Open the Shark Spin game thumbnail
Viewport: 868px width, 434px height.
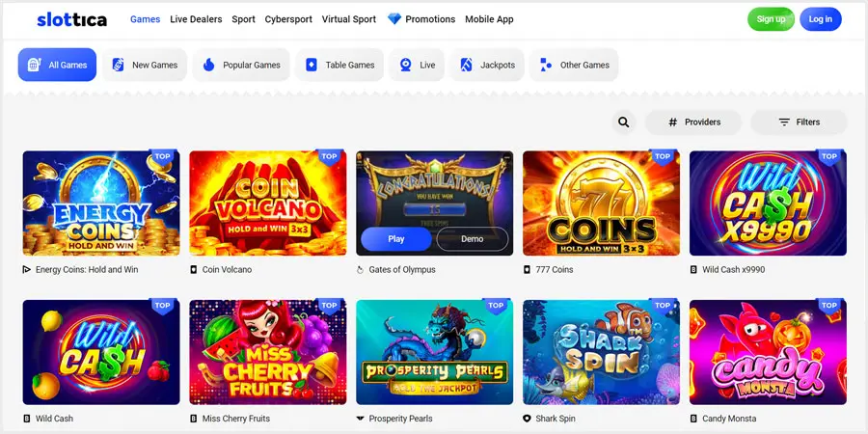tap(601, 352)
